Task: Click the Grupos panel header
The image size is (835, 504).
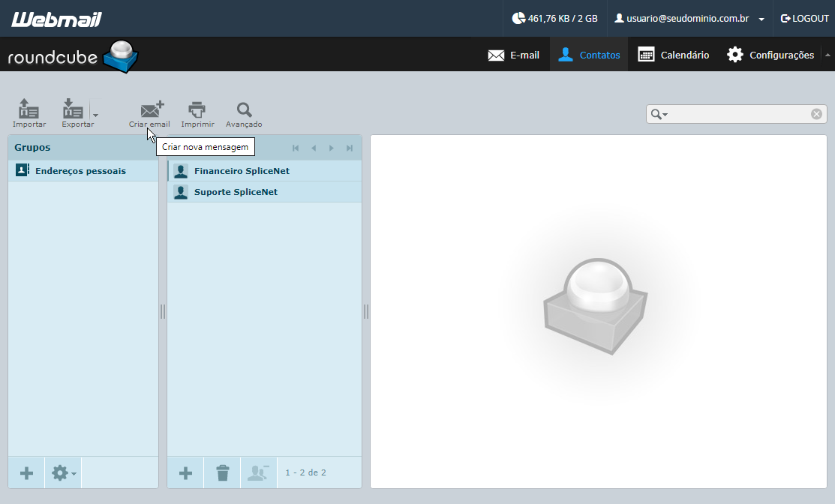Action: pyautogui.click(x=83, y=148)
